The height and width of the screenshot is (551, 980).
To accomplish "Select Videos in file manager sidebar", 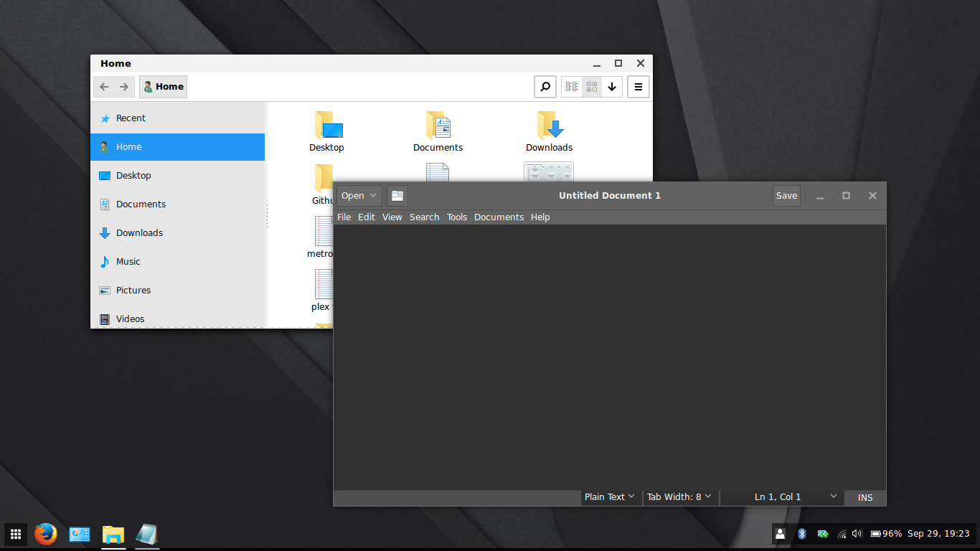I will (x=178, y=318).
